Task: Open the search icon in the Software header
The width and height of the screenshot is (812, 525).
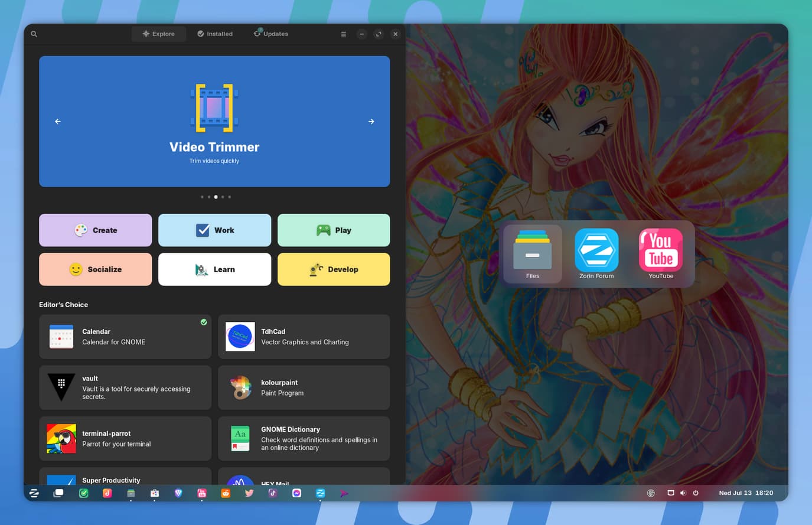Action: point(34,34)
